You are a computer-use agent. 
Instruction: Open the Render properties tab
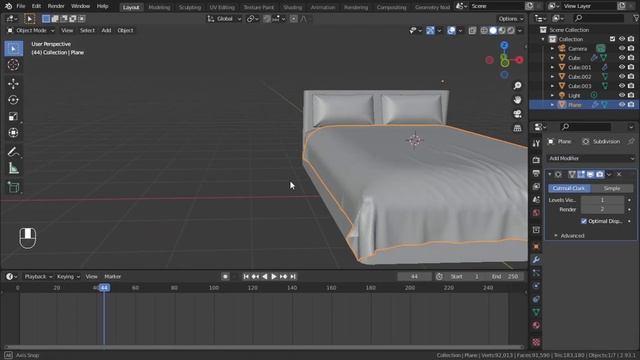pyautogui.click(x=536, y=160)
